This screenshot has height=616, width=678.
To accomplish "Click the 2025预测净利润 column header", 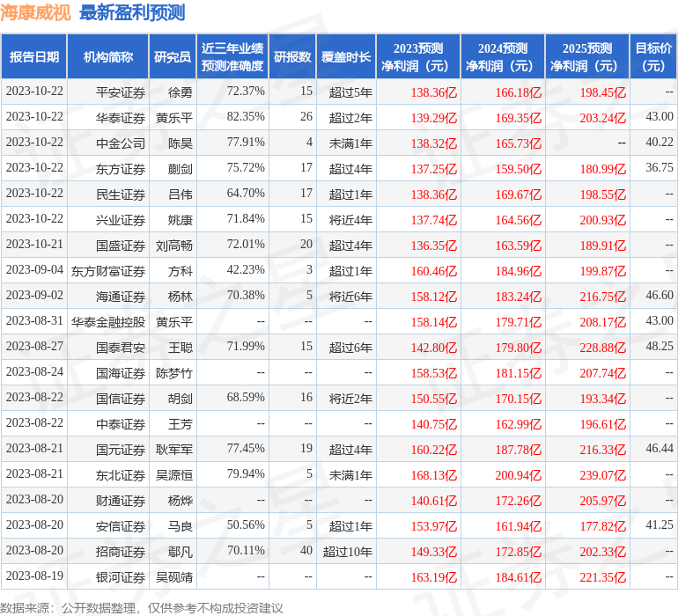I will coord(587,56).
